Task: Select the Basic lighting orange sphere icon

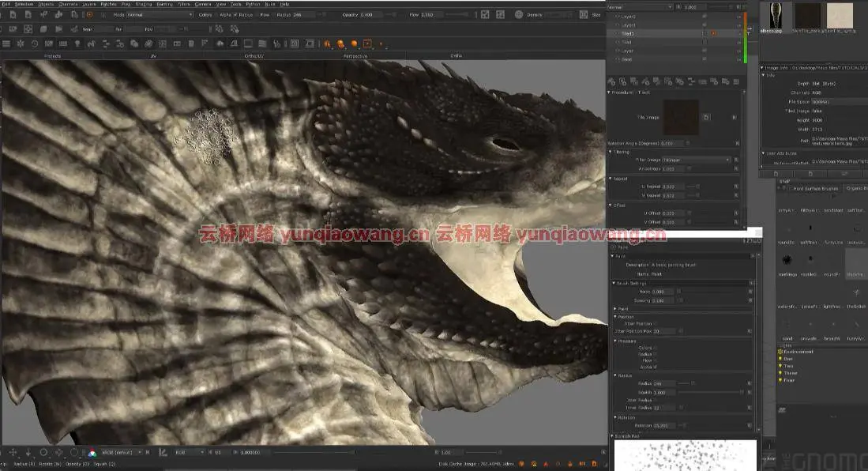Action: [340, 43]
